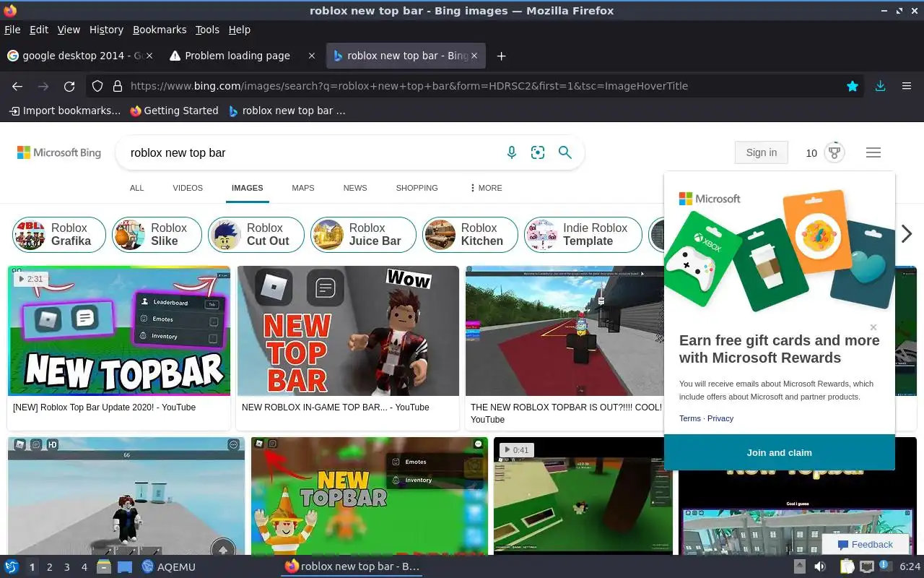
Task: Open the 'NEW TOPBAR' 2:31 video thumbnail
Action: click(x=119, y=331)
